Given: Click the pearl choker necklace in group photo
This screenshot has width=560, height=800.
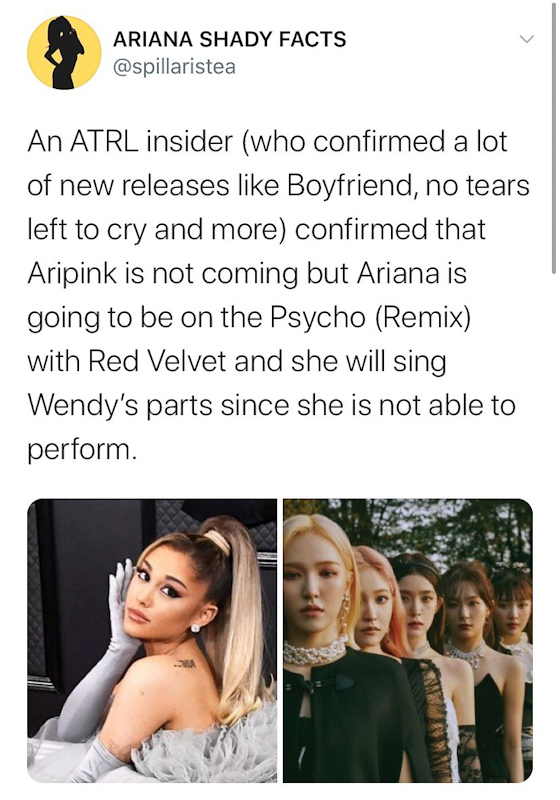Looking at the screenshot, I should (x=315, y=653).
